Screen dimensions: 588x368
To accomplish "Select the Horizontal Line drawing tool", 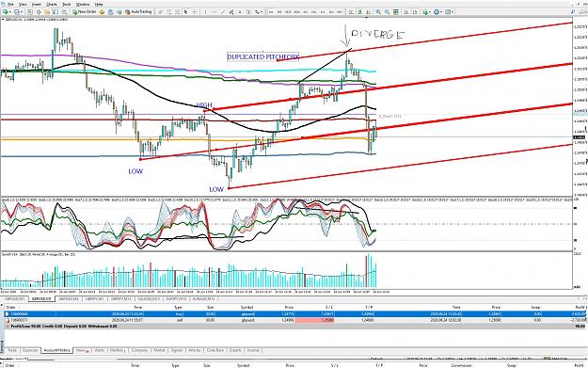I will (215, 12).
